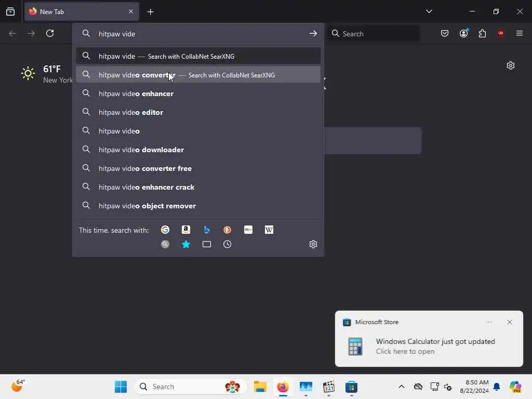The height and width of the screenshot is (399, 532).
Task: Open the Firefox account icon
Action: (x=464, y=33)
